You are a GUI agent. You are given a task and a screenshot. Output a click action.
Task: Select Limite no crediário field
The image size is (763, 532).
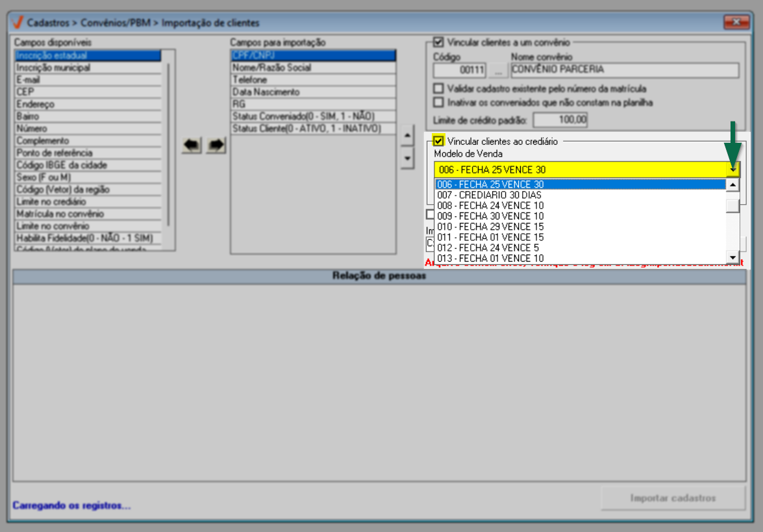coord(88,201)
